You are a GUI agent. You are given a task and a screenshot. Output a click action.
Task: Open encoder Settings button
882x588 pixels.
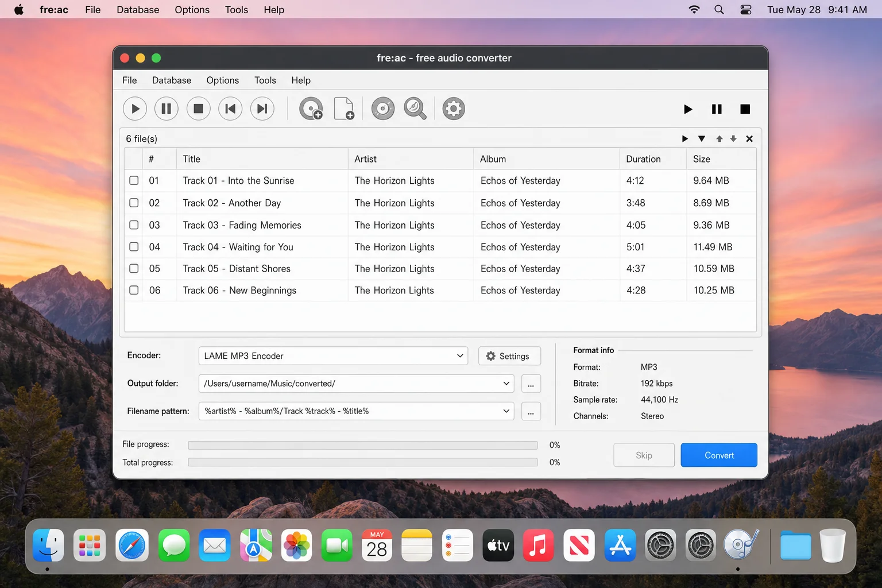pos(509,356)
